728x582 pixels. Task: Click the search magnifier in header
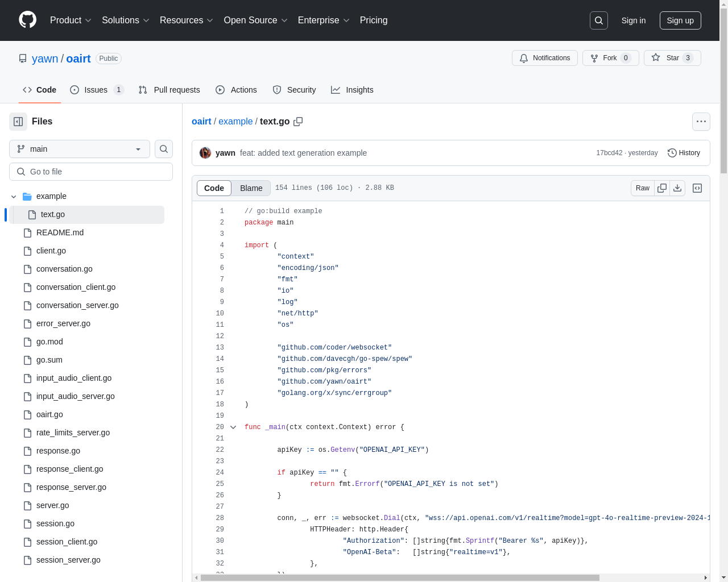(599, 20)
